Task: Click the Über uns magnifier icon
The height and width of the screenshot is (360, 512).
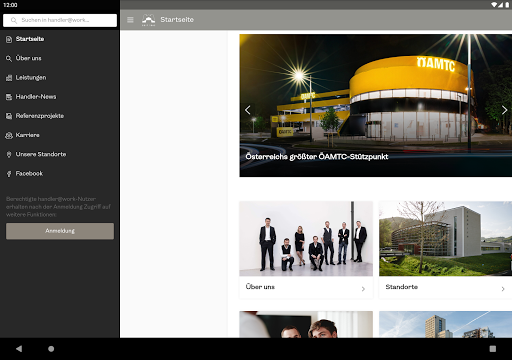Action: (9, 59)
